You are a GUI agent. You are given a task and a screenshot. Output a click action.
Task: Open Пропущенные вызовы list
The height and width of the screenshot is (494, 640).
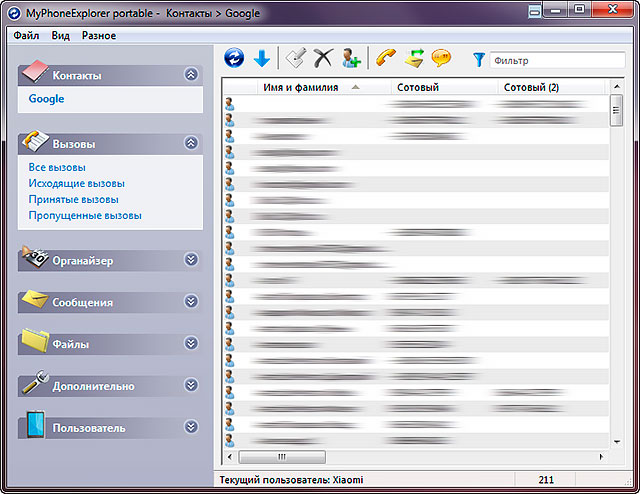pos(85,216)
